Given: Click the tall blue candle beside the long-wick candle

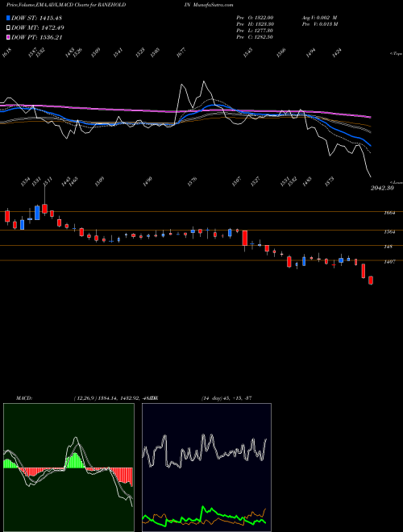Looking at the screenshot, I should (x=37, y=213).
